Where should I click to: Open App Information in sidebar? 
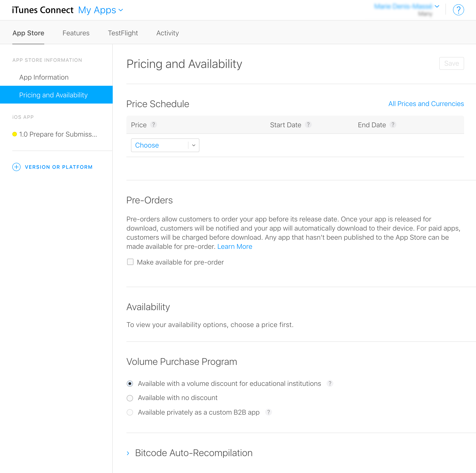44,77
